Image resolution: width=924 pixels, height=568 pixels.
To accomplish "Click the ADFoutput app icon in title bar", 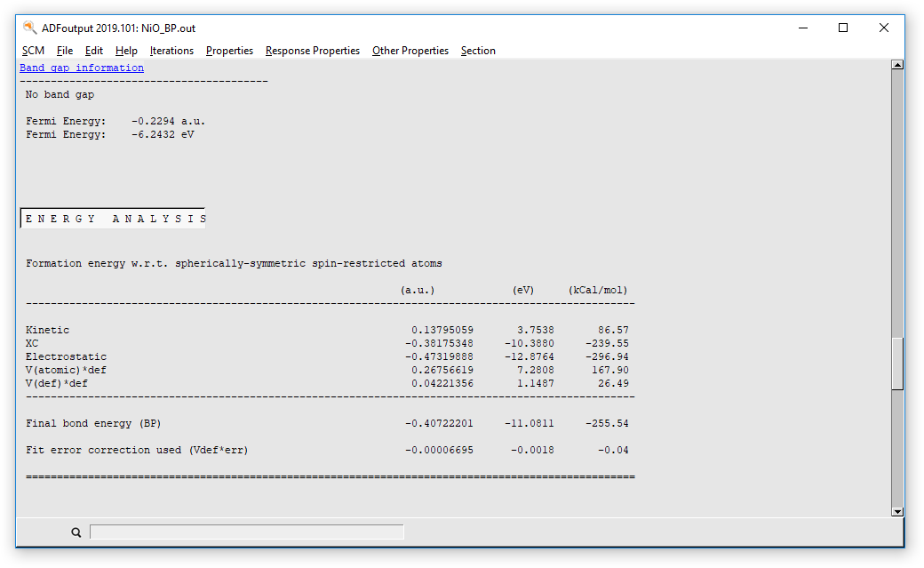I will tap(29, 28).
